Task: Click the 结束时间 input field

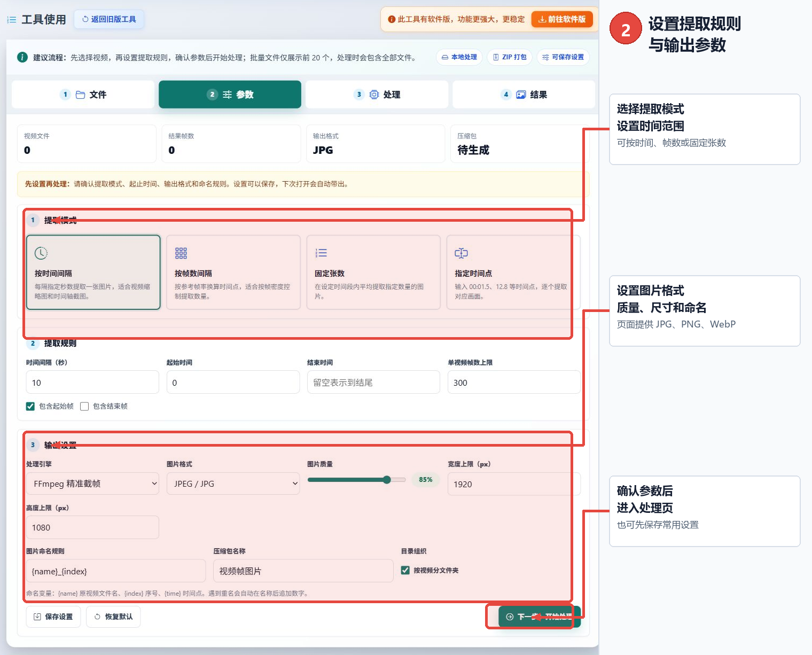Action: 373,383
